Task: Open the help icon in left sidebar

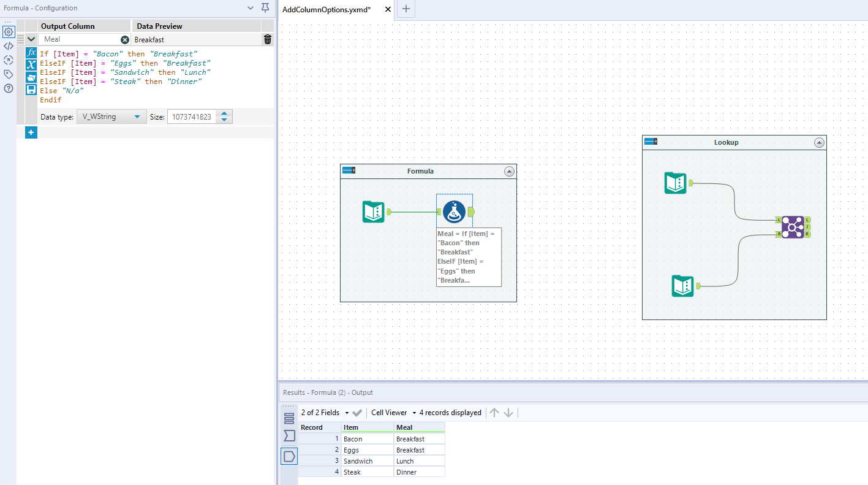Action: click(8, 88)
